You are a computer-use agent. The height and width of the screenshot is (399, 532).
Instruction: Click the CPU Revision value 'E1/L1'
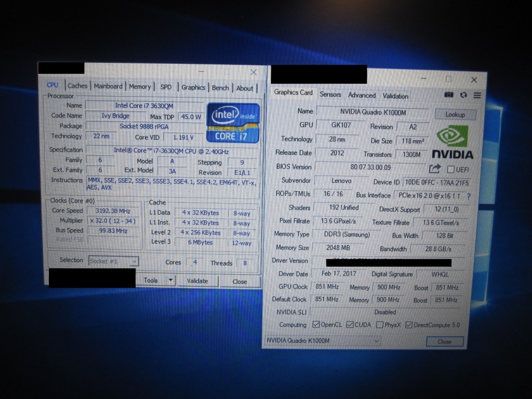242,172
